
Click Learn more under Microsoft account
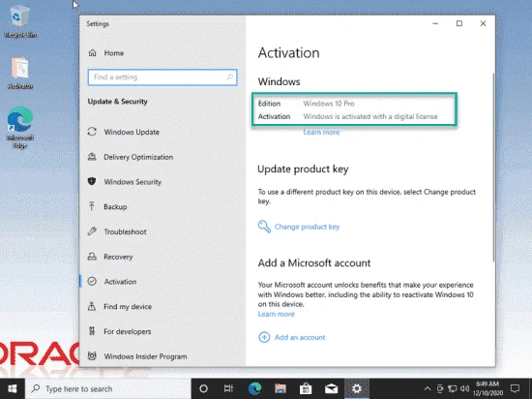[277, 314]
